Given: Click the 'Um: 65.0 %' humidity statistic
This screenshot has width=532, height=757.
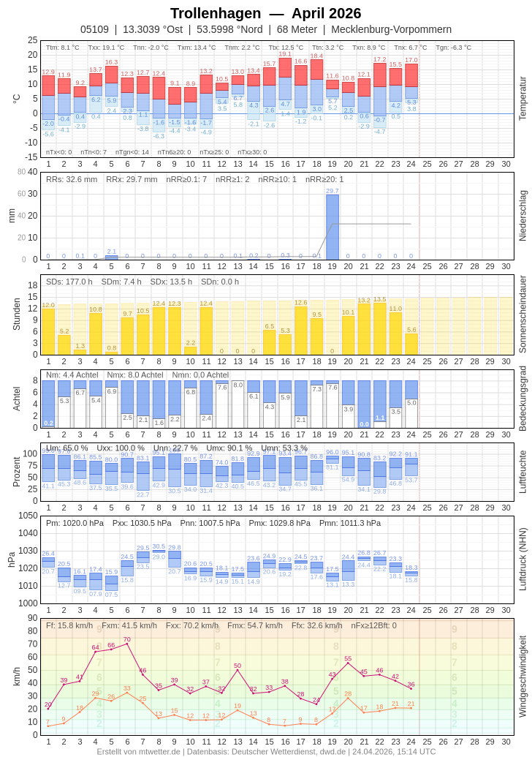Looking at the screenshot, I should pyautogui.click(x=67, y=448).
